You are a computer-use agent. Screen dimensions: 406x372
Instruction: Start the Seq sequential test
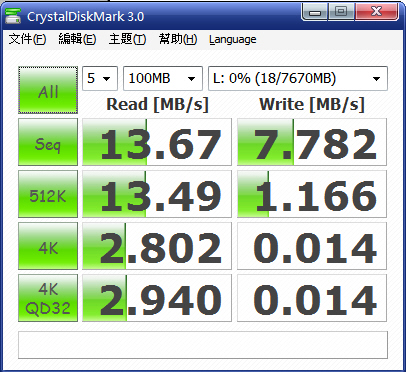pos(48,142)
